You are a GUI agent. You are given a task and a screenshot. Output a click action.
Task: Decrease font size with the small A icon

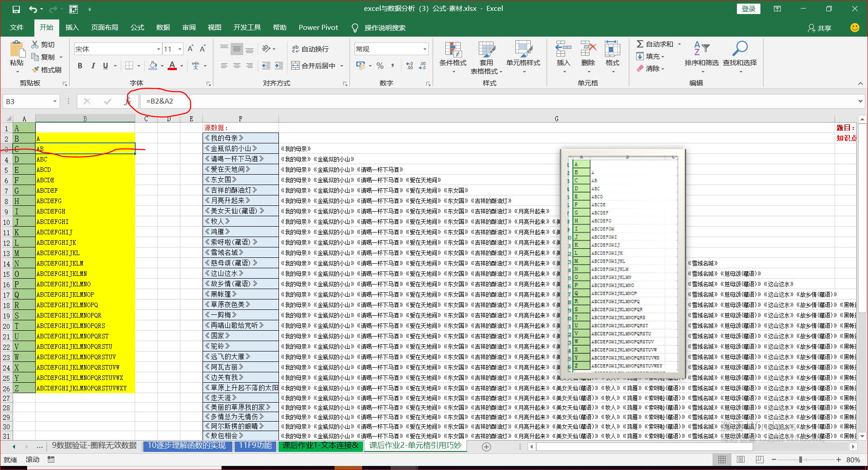[203, 49]
